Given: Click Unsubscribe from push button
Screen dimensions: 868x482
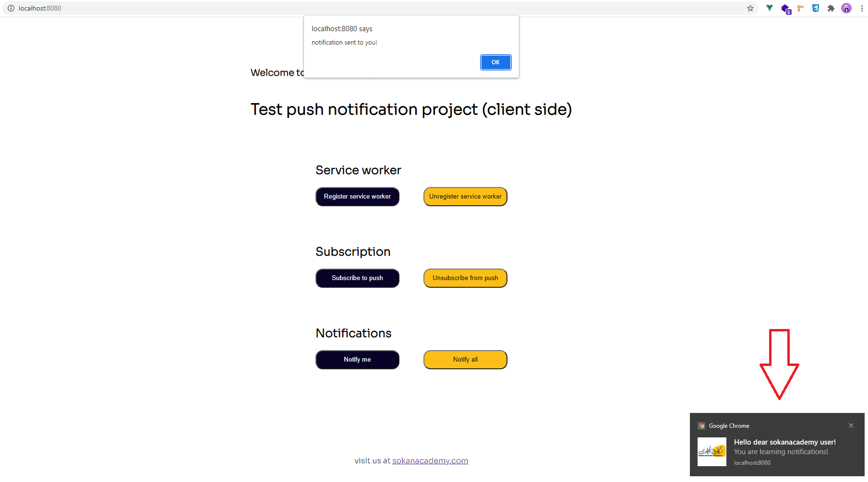Looking at the screenshot, I should pyautogui.click(x=465, y=278).
